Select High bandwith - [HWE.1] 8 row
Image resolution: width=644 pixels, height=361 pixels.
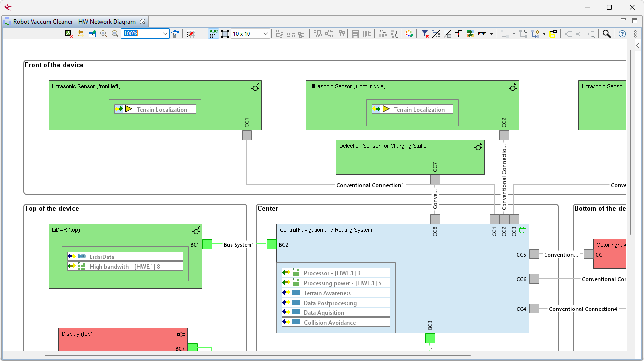[x=125, y=266]
